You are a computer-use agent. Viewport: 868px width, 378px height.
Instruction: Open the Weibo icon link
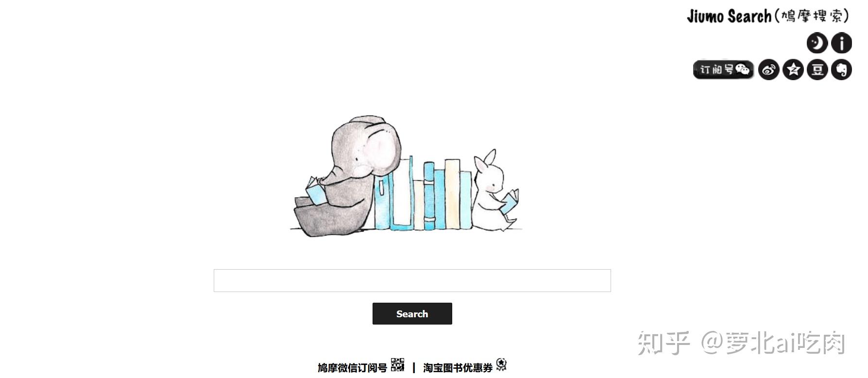click(x=768, y=70)
